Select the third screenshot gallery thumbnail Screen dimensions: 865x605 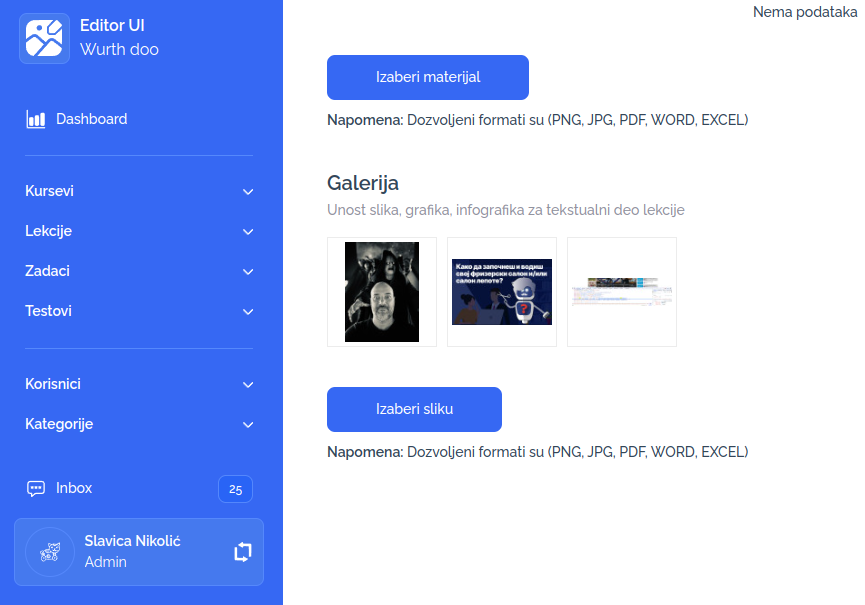click(622, 292)
